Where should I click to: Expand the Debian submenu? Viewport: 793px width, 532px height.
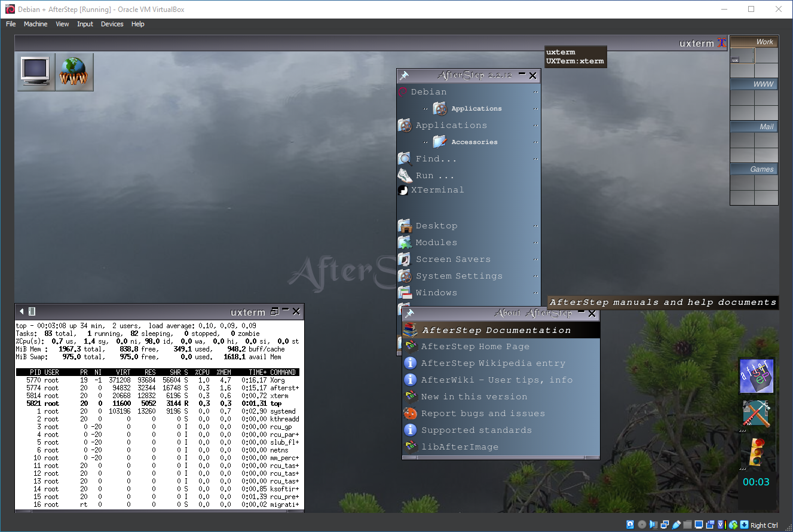tap(428, 92)
